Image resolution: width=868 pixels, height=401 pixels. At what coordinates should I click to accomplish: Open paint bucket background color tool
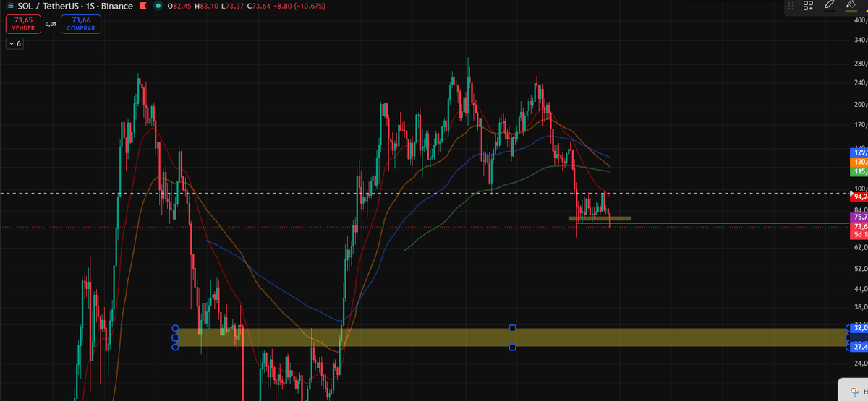(x=851, y=4)
